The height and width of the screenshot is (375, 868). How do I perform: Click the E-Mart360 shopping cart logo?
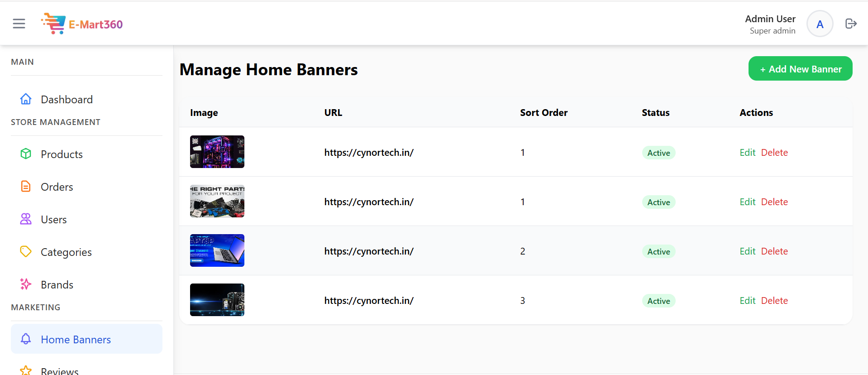click(x=54, y=23)
